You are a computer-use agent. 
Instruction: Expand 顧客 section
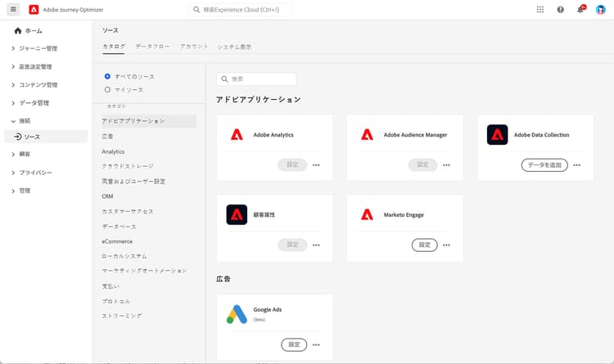tap(13, 155)
